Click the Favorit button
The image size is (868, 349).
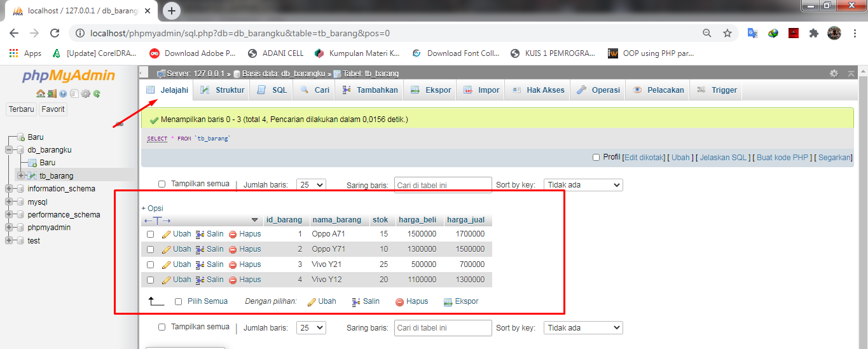click(53, 109)
